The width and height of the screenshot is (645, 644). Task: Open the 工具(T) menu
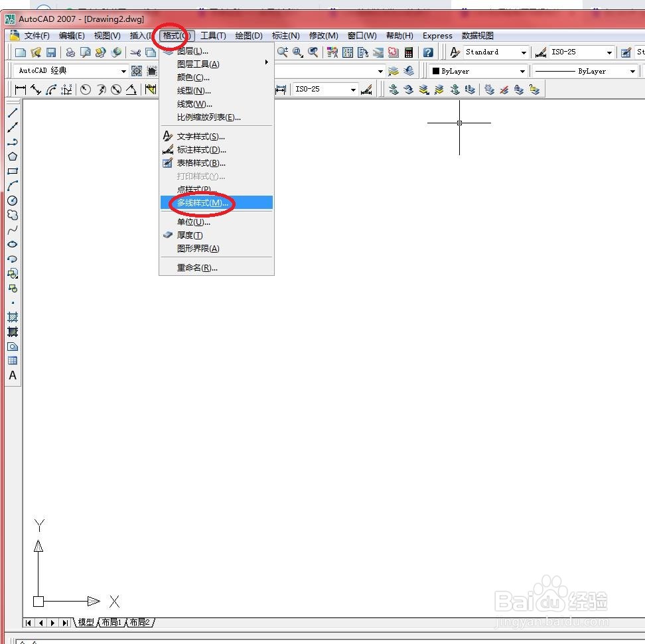(x=213, y=36)
